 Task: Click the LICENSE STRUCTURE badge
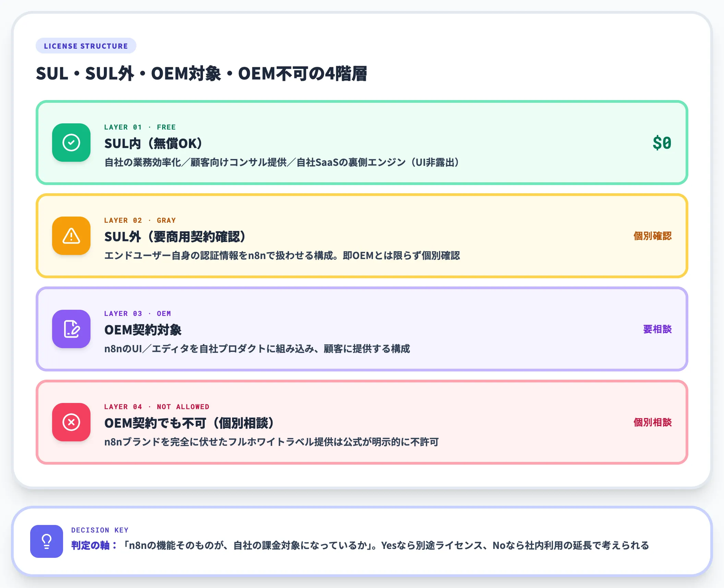pyautogui.click(x=86, y=46)
